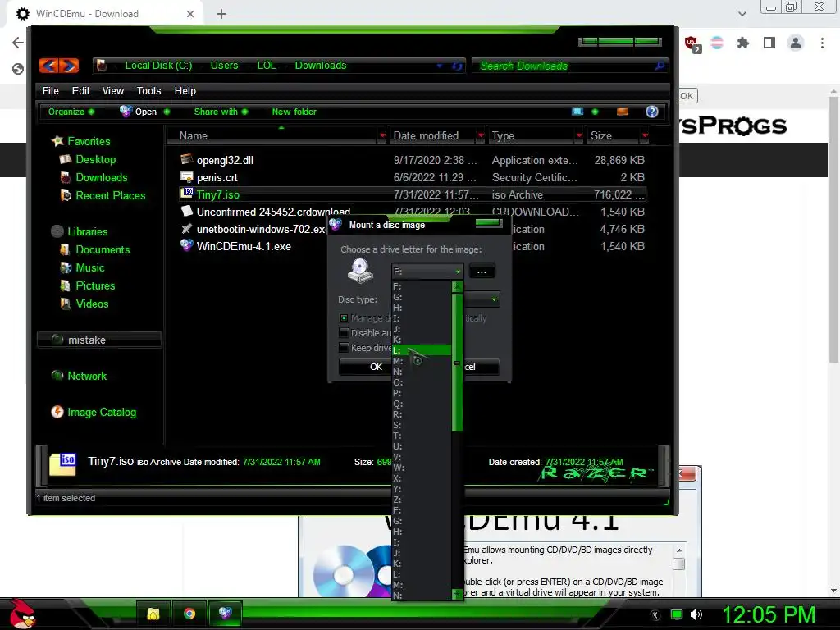Image resolution: width=840 pixels, height=630 pixels.
Task: Open Network in sidebar
Action: pos(87,376)
